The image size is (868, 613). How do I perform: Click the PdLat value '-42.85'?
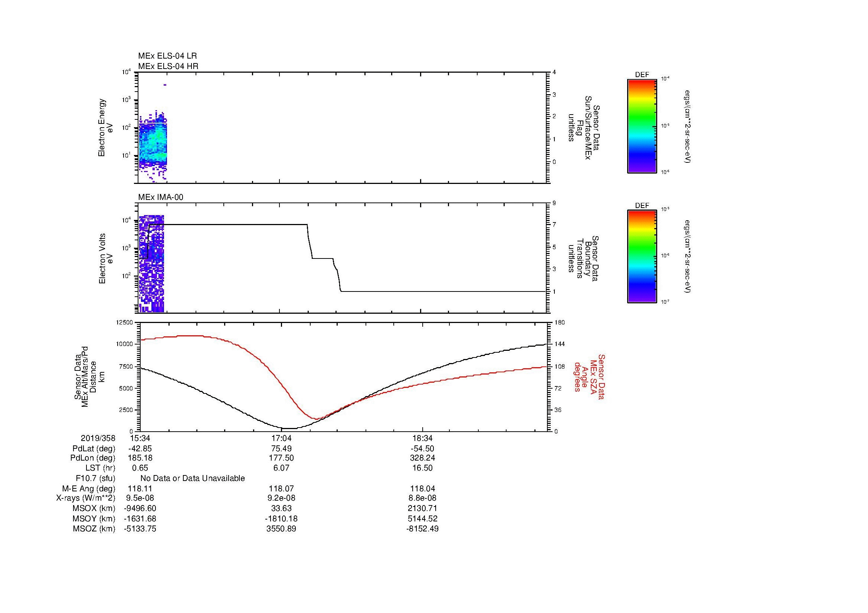click(x=140, y=449)
